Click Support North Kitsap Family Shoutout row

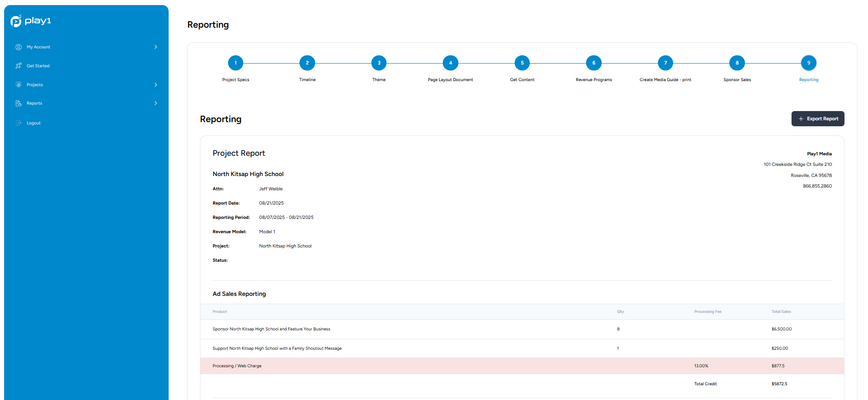522,348
